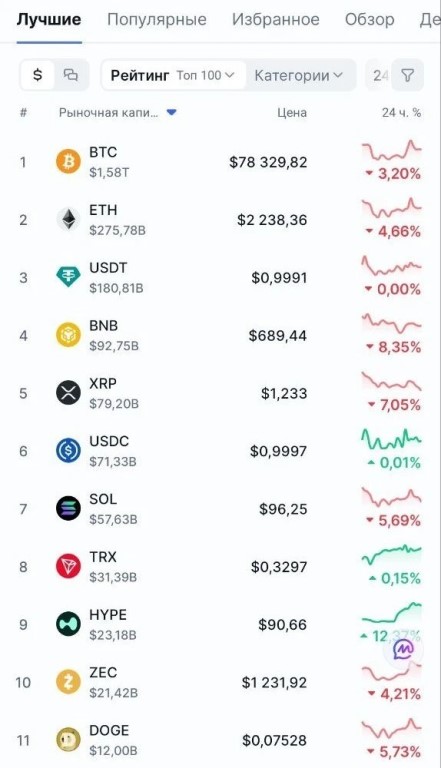Select the BNB coin logo
Screen dimensions: 441x768
(x=68, y=336)
